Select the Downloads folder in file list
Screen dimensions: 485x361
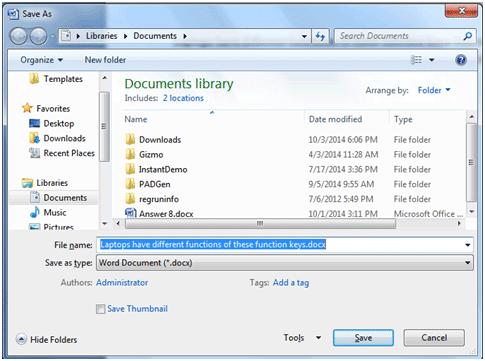pyautogui.click(x=160, y=140)
